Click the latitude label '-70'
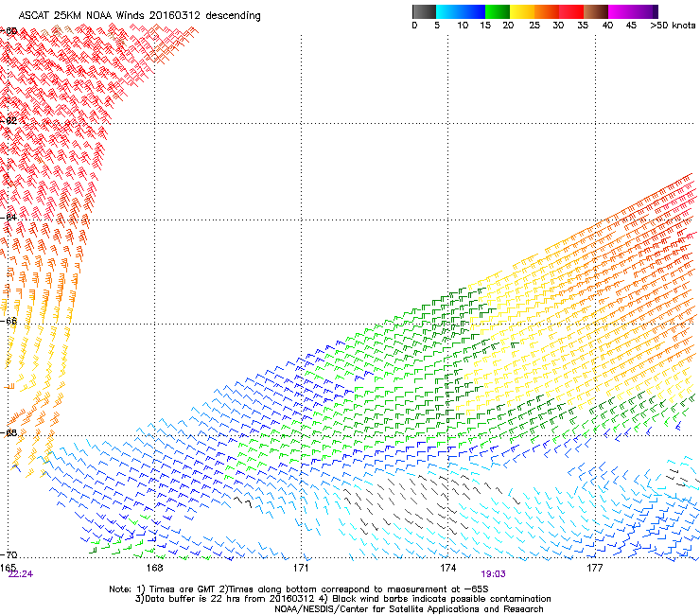Viewport: 700px width, 615px height. pos(9,554)
